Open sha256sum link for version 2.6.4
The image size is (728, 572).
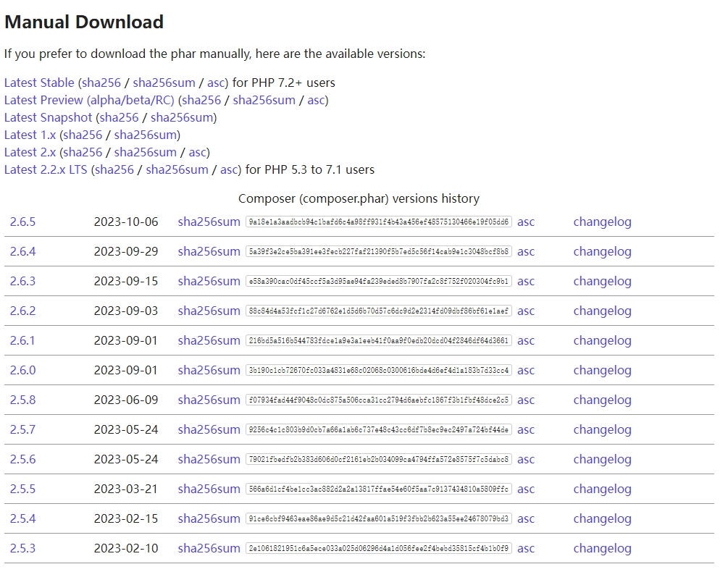point(209,251)
